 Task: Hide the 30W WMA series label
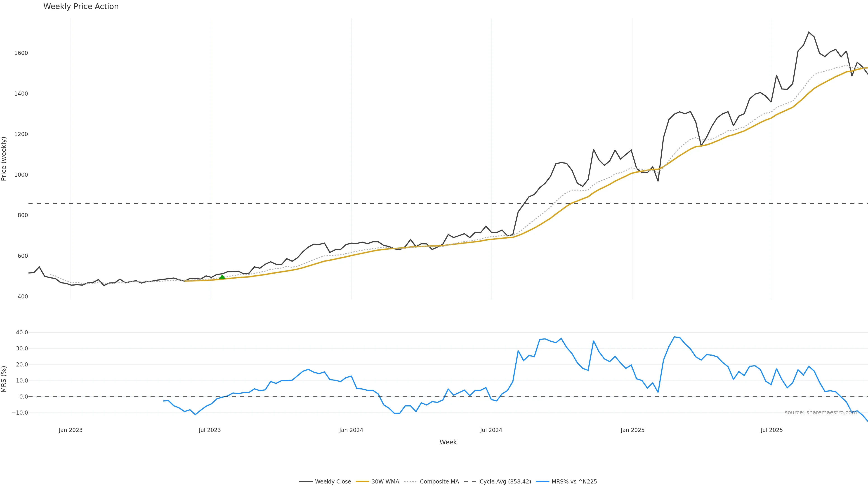(x=385, y=482)
